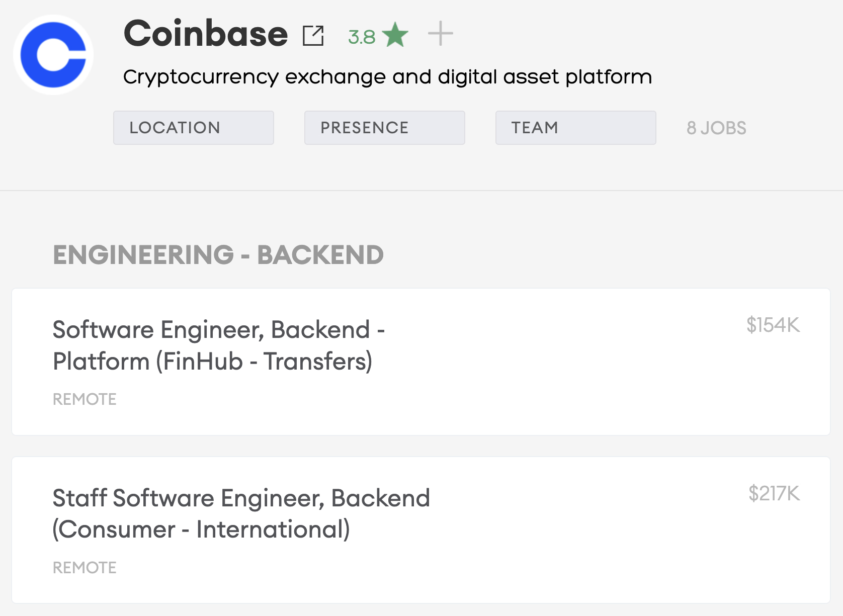Open the TEAM filter dropdown
843x616 pixels.
575,128
